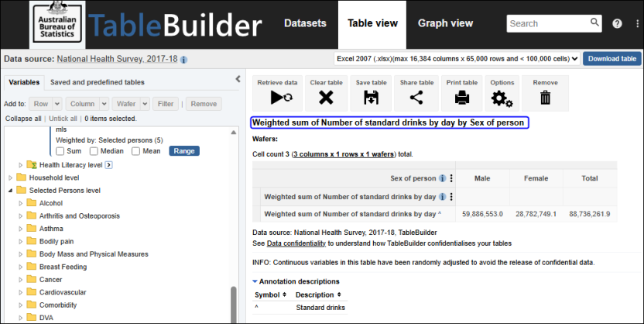The width and height of the screenshot is (644, 324).
Task: Click the Print table printer icon
Action: (462, 98)
